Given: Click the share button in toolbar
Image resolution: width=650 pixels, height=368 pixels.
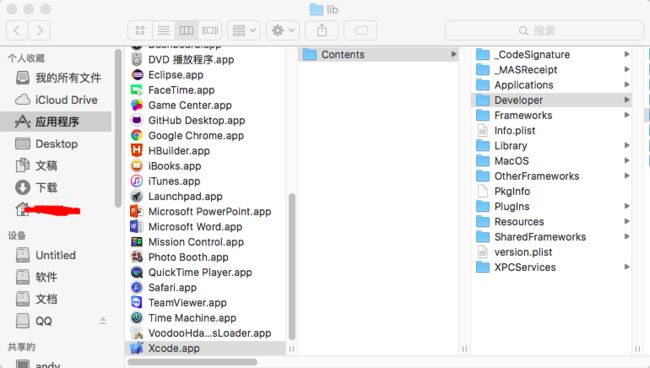Looking at the screenshot, I should (322, 30).
